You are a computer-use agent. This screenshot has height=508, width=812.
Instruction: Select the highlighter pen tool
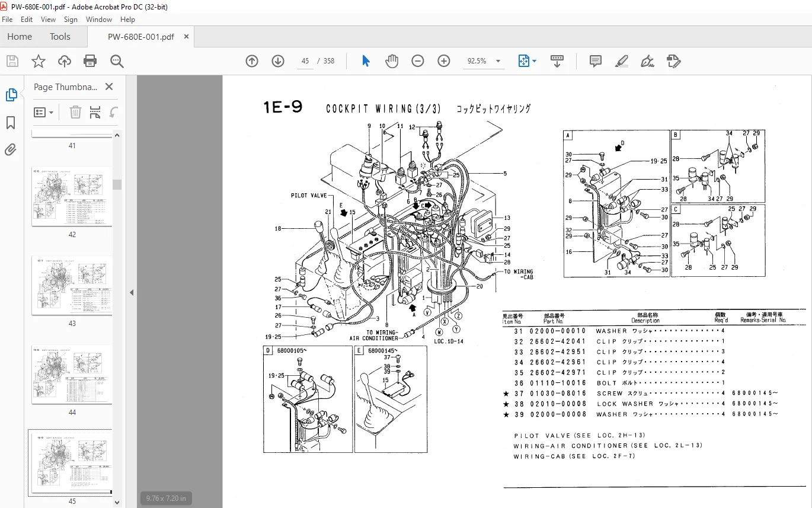pyautogui.click(x=622, y=61)
